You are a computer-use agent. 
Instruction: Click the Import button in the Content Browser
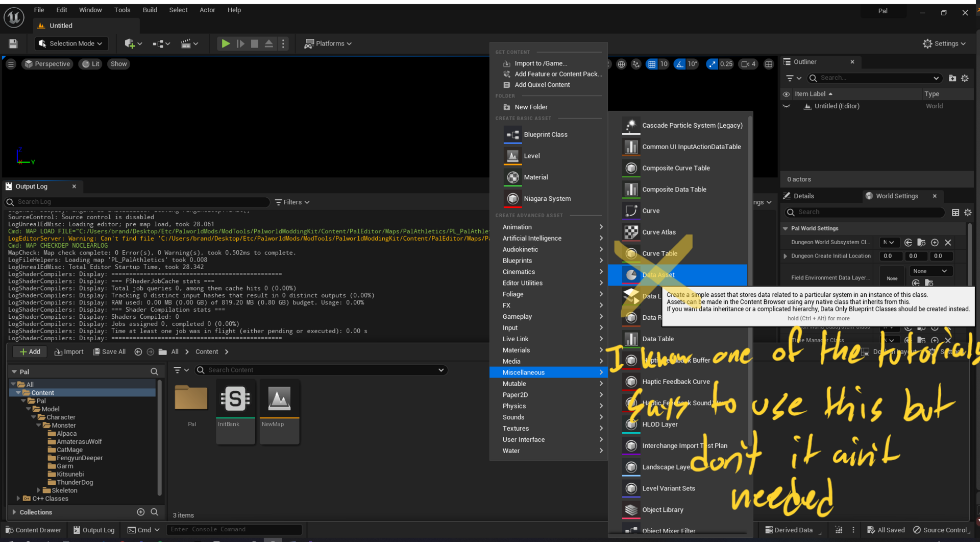69,352
